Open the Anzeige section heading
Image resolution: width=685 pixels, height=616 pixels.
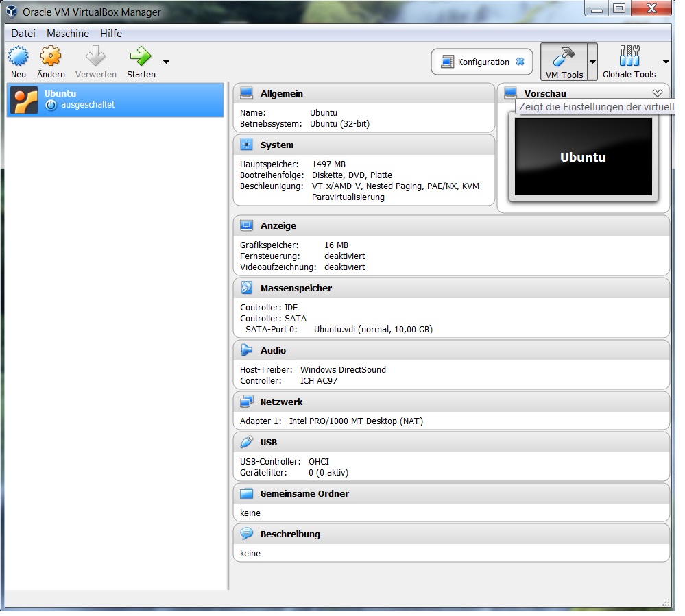point(278,225)
